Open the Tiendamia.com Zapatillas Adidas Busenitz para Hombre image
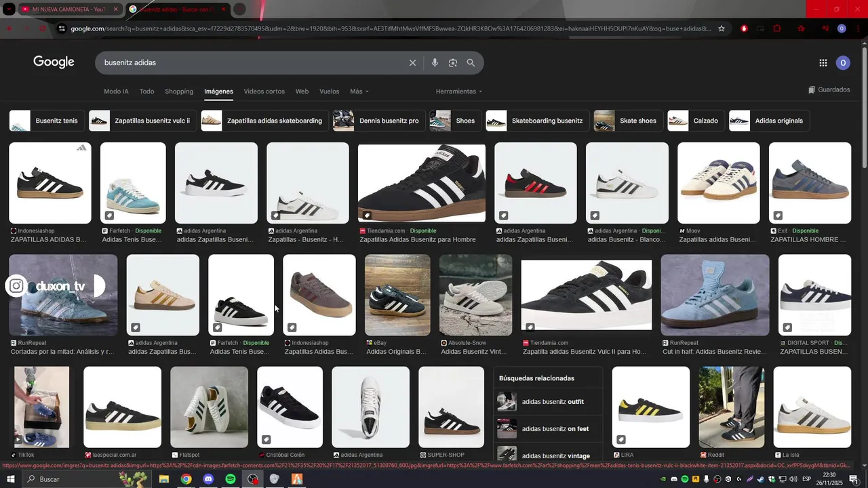The width and height of the screenshot is (868, 488). (422, 183)
